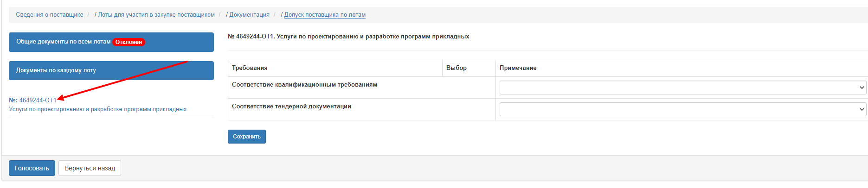Click the Требования column header
Image resolution: width=868 pixels, height=188 pixels.
(250, 68)
